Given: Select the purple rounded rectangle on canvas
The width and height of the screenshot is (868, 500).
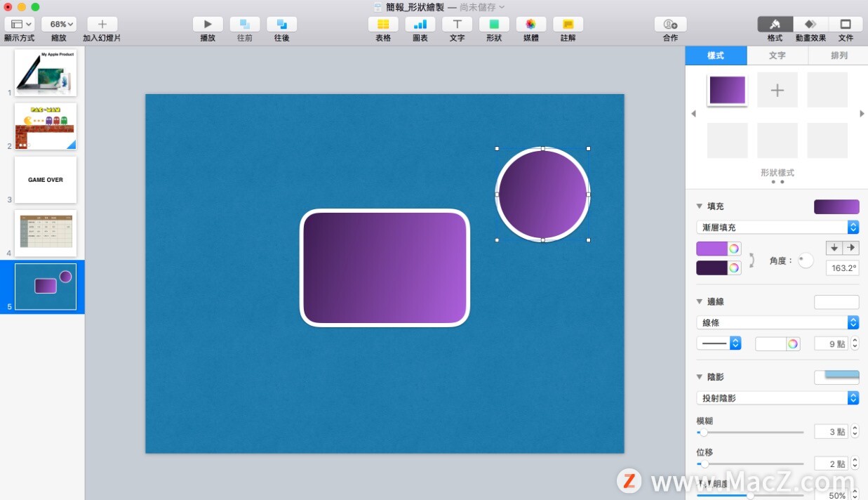Looking at the screenshot, I should [x=385, y=268].
